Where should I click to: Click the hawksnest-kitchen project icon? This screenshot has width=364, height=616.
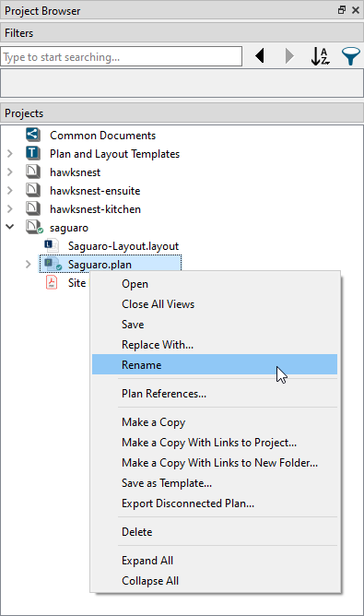click(x=33, y=208)
